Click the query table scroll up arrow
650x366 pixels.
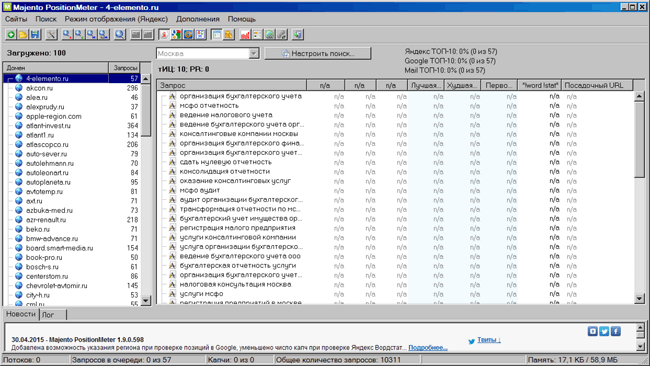point(639,96)
